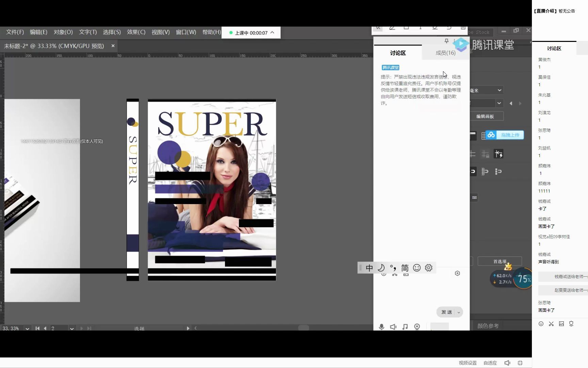Open IME settings gear

tap(429, 268)
